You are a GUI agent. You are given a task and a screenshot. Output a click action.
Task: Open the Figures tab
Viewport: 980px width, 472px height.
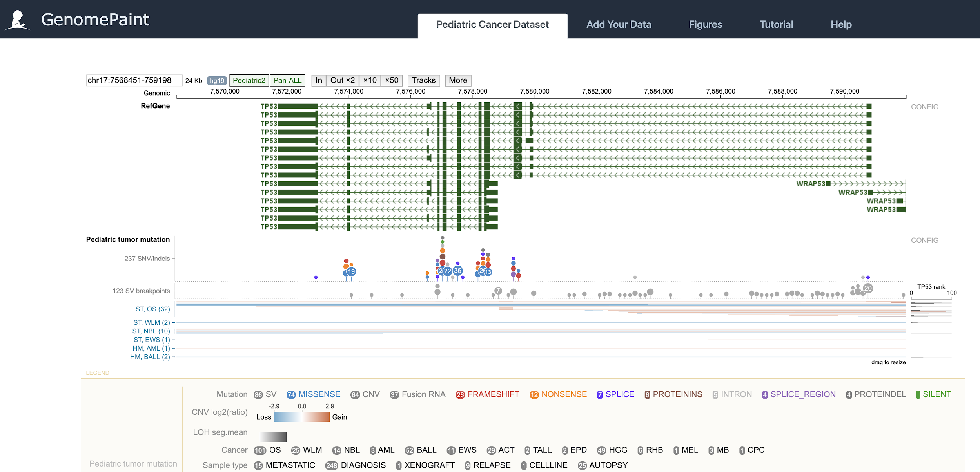click(x=705, y=25)
